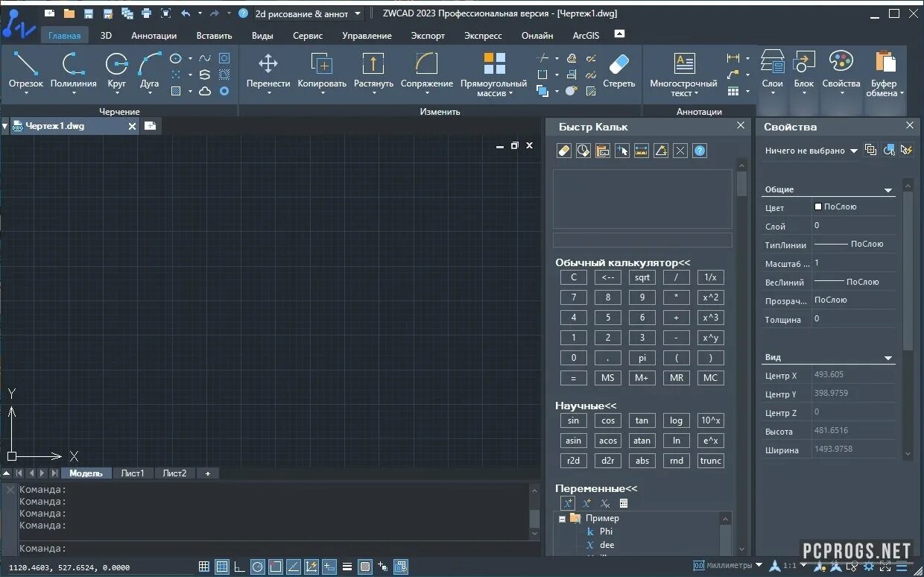The width and height of the screenshot is (924, 577).
Task: Select the Стереть eraser tool
Action: (618, 72)
